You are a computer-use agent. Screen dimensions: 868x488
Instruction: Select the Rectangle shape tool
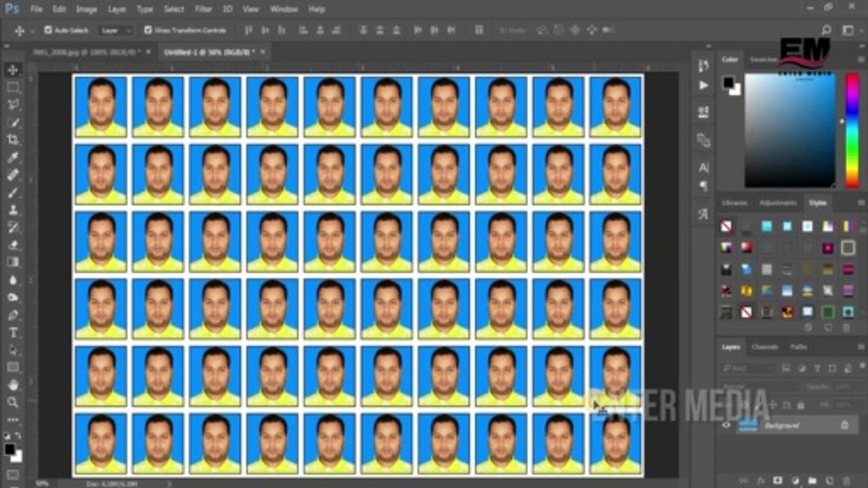tap(13, 367)
